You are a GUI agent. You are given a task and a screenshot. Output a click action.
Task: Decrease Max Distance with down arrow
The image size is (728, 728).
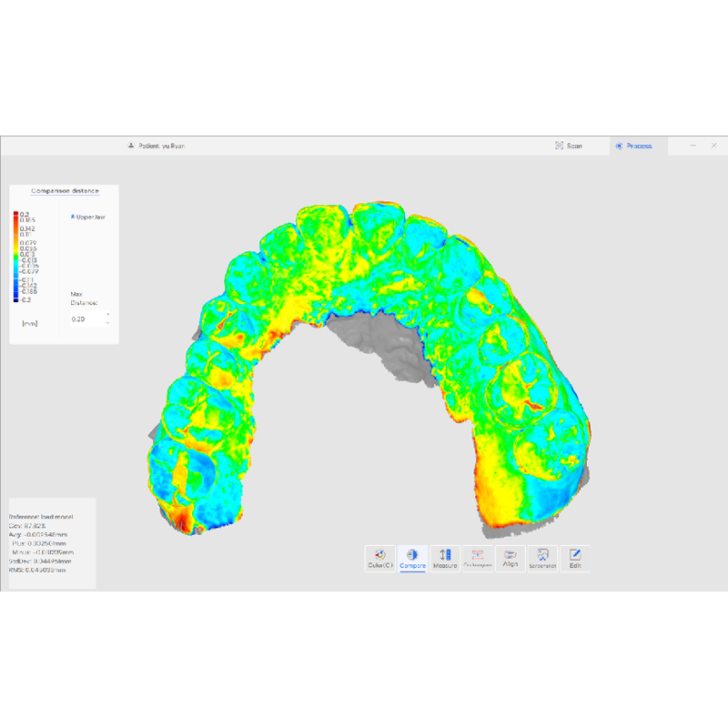point(108,323)
